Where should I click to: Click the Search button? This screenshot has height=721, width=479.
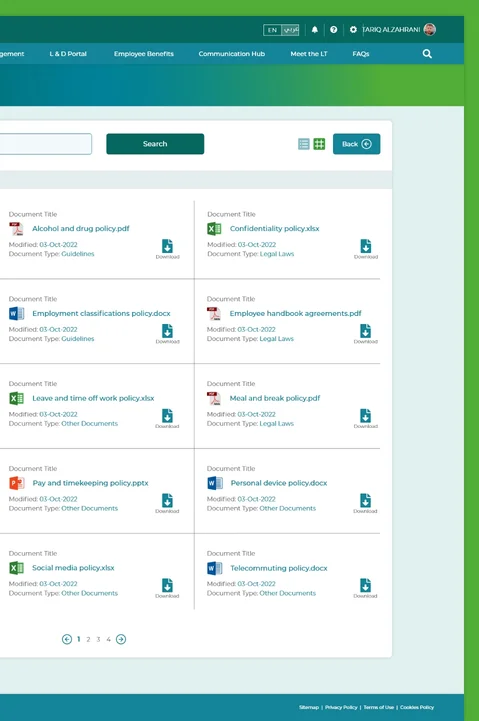coord(155,144)
